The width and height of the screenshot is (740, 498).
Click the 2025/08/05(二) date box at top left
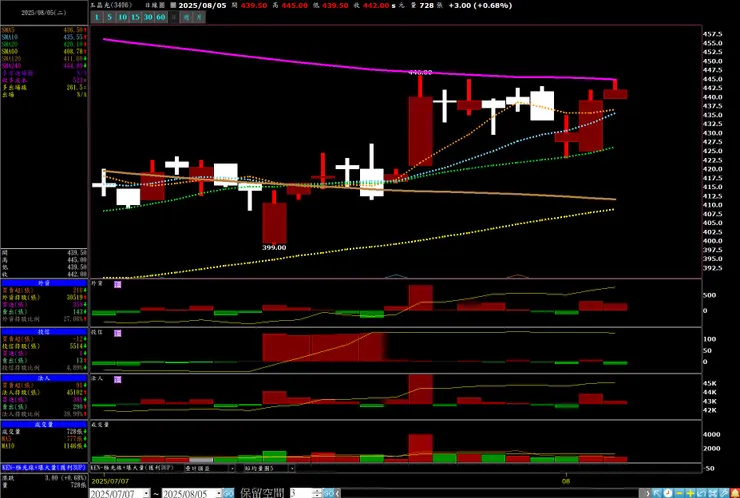point(44,13)
